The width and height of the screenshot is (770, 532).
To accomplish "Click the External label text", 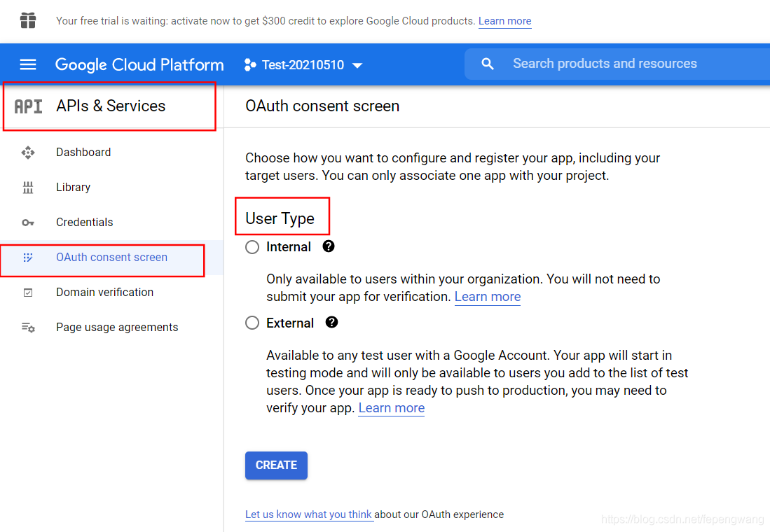I will [290, 323].
